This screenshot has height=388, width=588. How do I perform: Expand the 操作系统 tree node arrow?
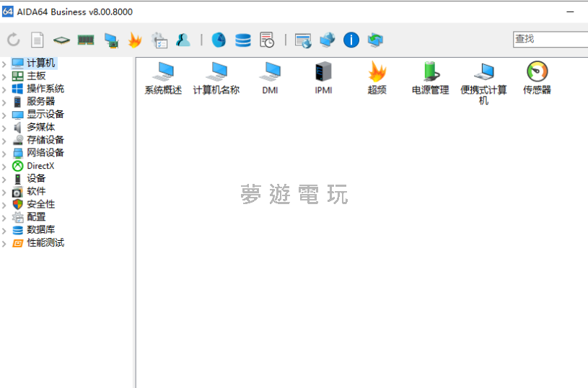pos(4,89)
